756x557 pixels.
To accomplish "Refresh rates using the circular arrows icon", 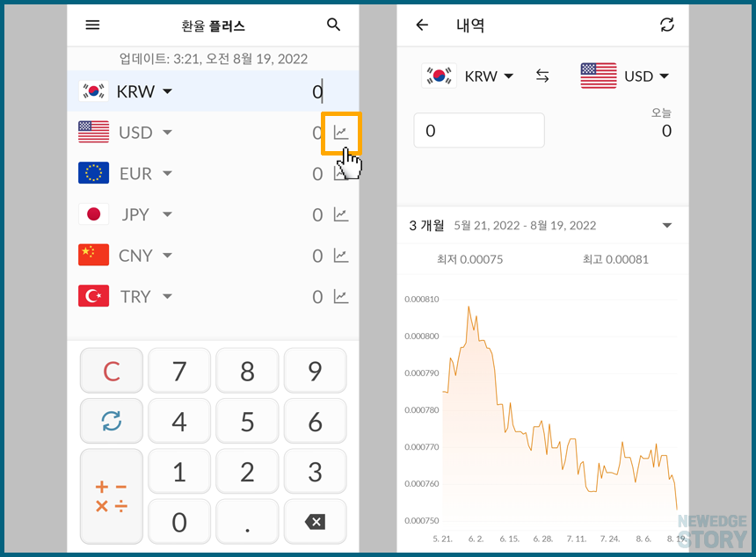I will click(x=112, y=421).
